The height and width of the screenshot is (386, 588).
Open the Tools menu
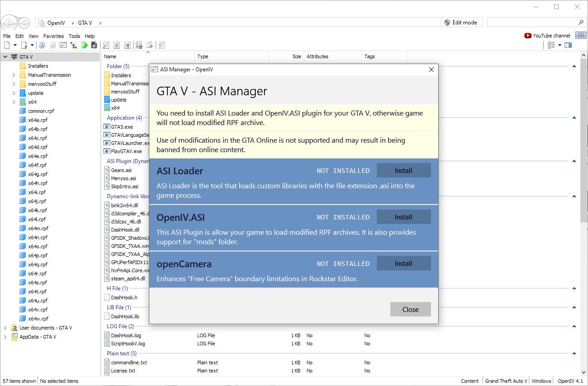point(74,36)
